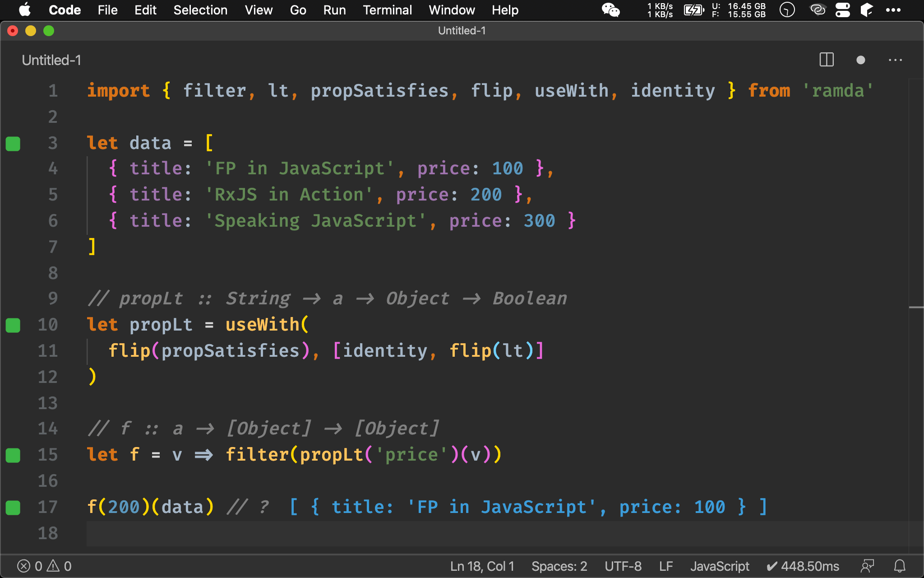The width and height of the screenshot is (924, 578).
Task: Open the Help menu
Action: pyautogui.click(x=505, y=10)
